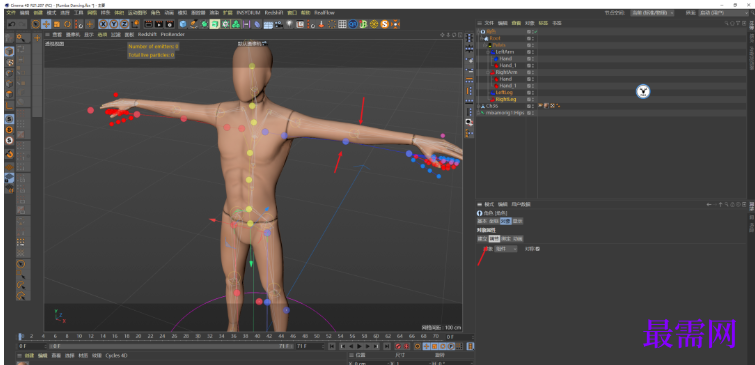Click the orange S plugin icon
The image size is (755, 365).
click(385, 24)
